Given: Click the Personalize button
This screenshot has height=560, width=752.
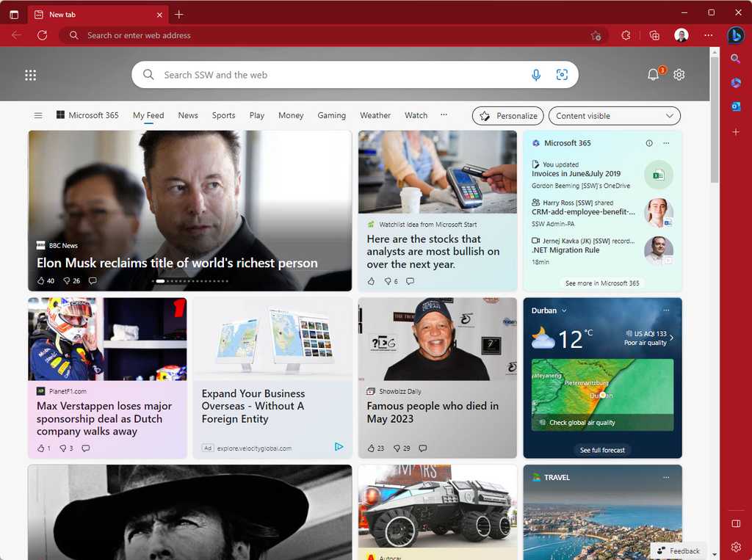Looking at the screenshot, I should coord(507,115).
